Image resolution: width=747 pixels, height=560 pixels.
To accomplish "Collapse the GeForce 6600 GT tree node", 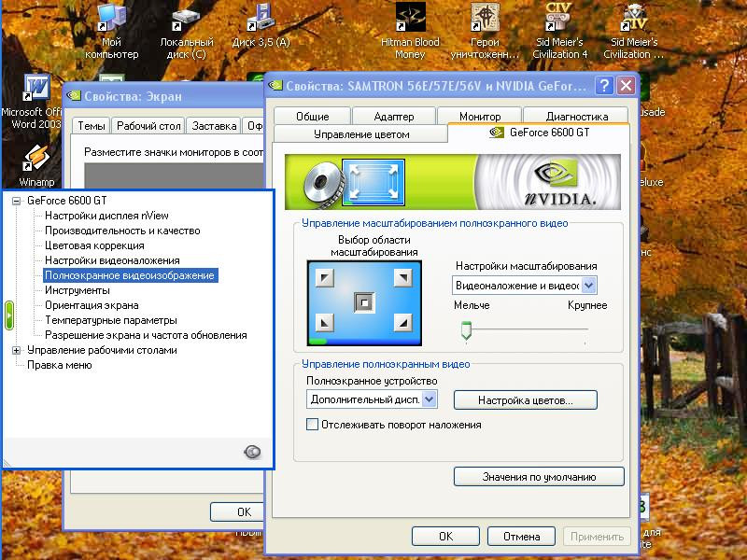I will (x=16, y=201).
